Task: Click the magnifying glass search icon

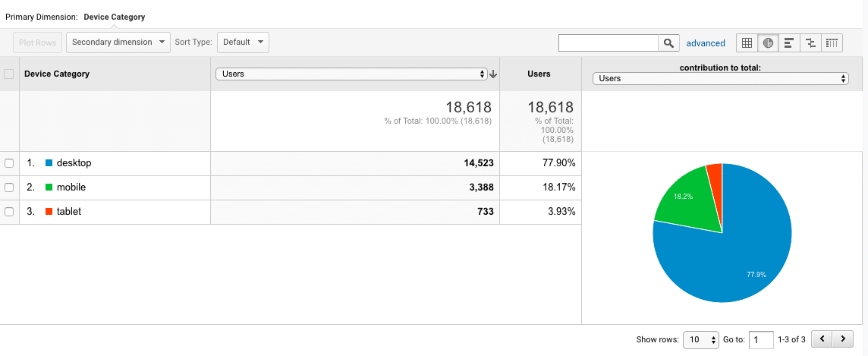Action: click(x=668, y=43)
